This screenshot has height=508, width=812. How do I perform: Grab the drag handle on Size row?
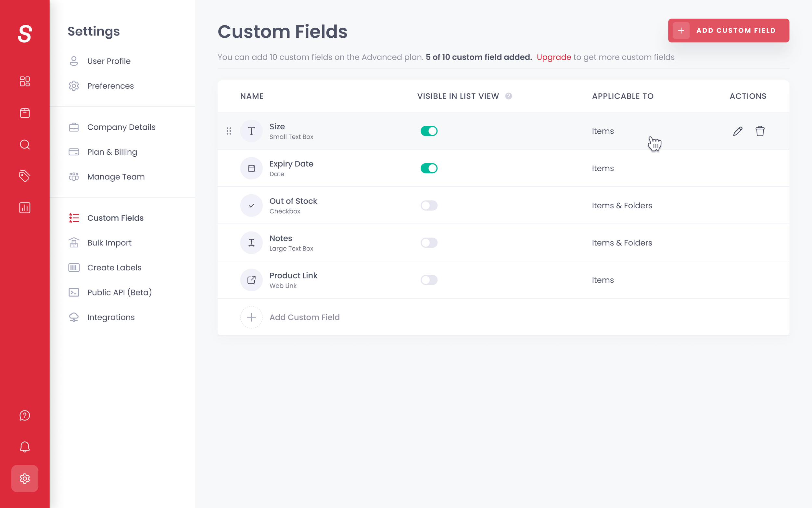pos(229,131)
